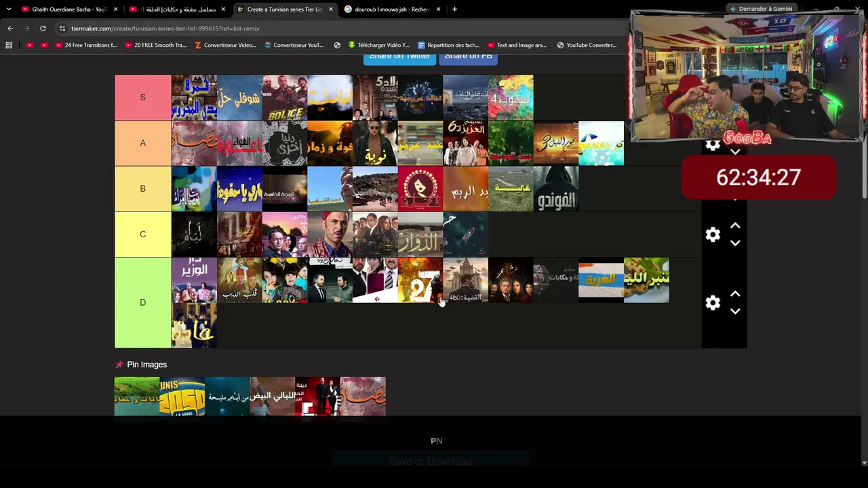868x488 pixels.
Task: Open a new browser tab
Action: pos(454,9)
